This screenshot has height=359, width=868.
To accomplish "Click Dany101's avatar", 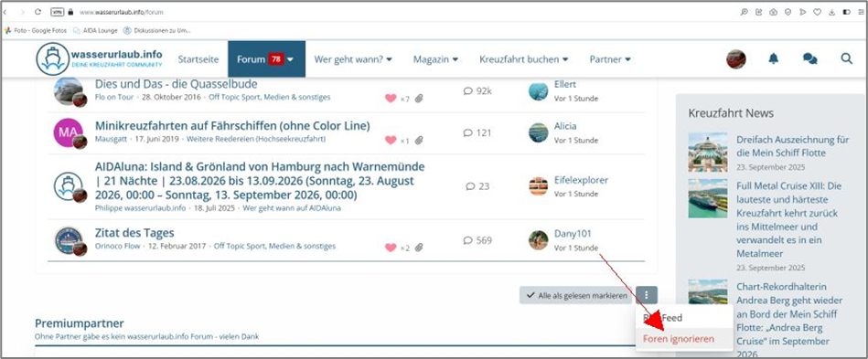I will click(x=538, y=240).
